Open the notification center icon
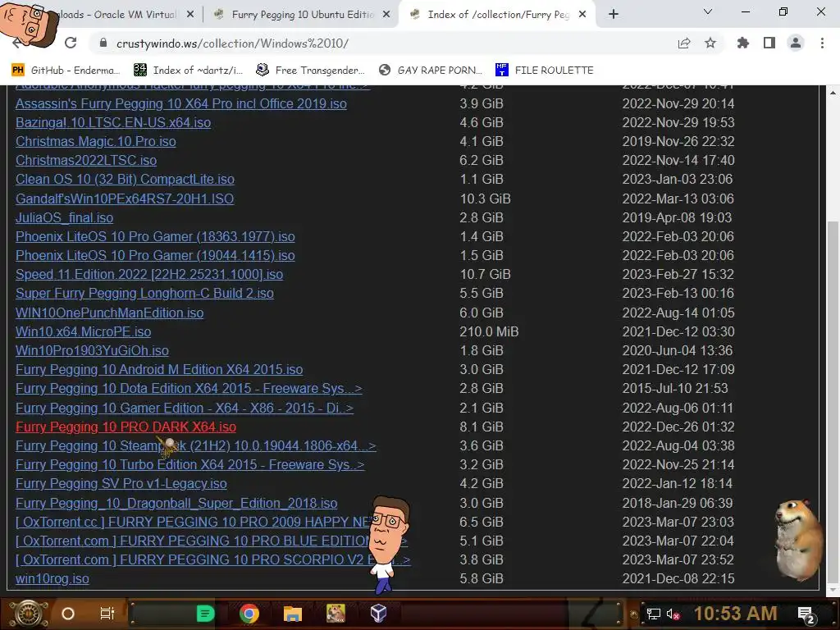 click(x=806, y=615)
